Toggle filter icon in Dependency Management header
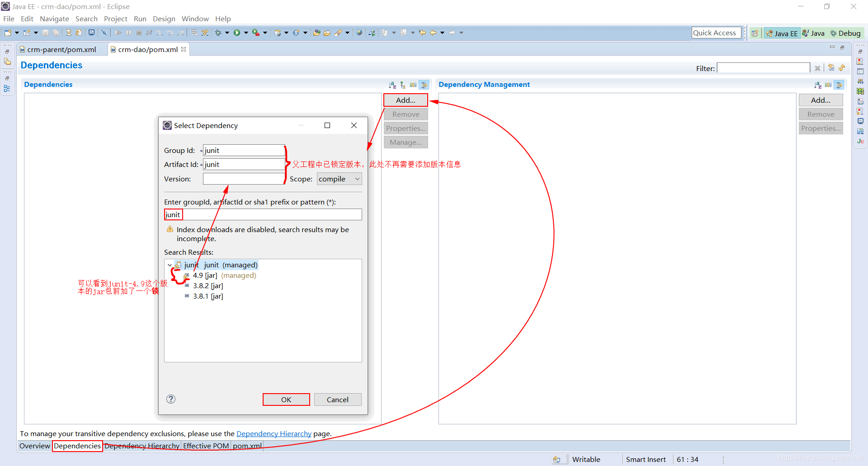The width and height of the screenshot is (868, 466). [x=839, y=85]
